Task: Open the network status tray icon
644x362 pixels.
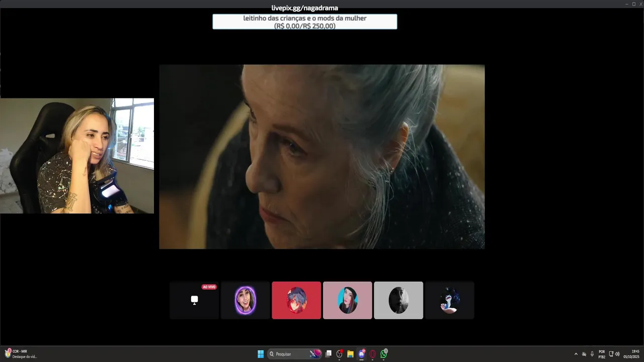Action: click(x=611, y=354)
